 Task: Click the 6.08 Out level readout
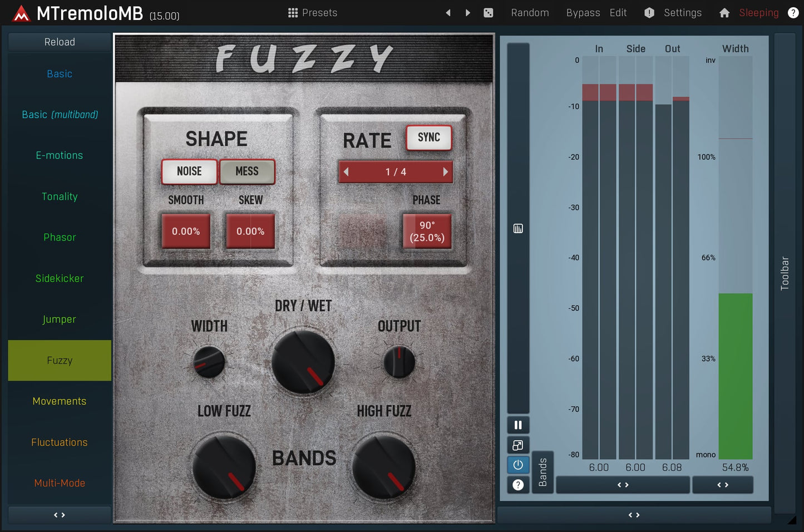(672, 467)
